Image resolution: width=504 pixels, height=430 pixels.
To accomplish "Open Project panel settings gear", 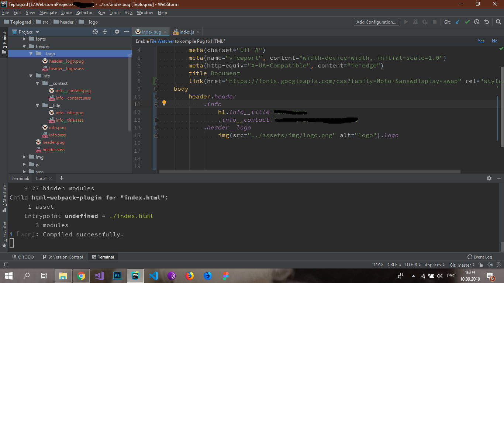I will [x=117, y=32].
